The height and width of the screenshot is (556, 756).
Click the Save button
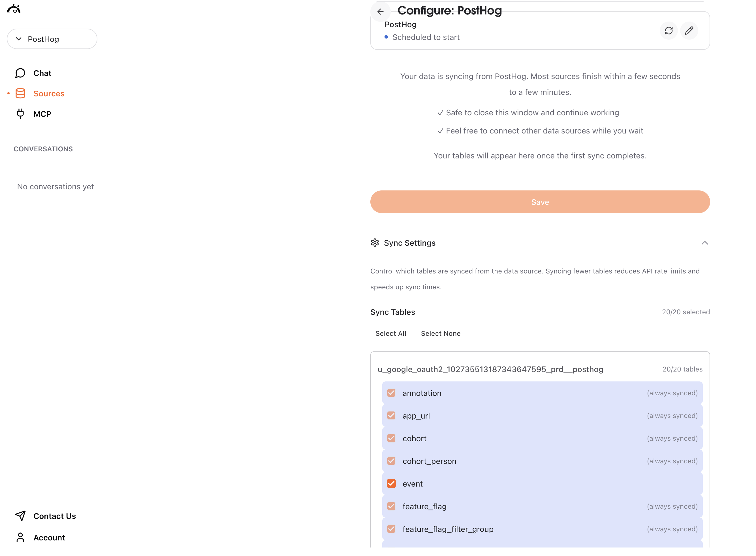540,202
